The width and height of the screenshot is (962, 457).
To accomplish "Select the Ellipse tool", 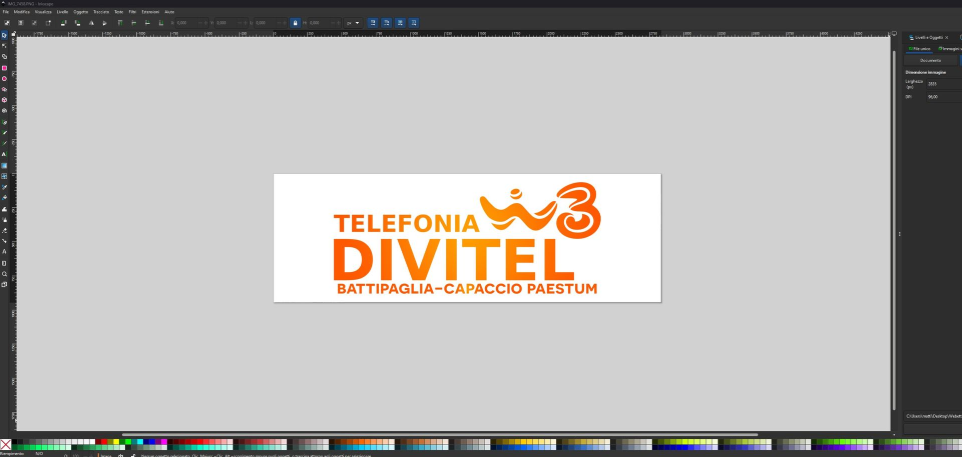I will click(4, 79).
